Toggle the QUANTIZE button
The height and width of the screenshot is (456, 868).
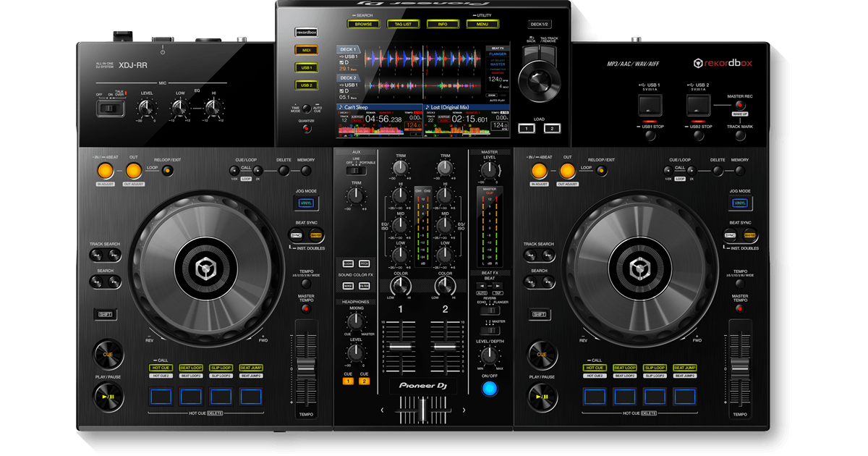click(x=307, y=129)
